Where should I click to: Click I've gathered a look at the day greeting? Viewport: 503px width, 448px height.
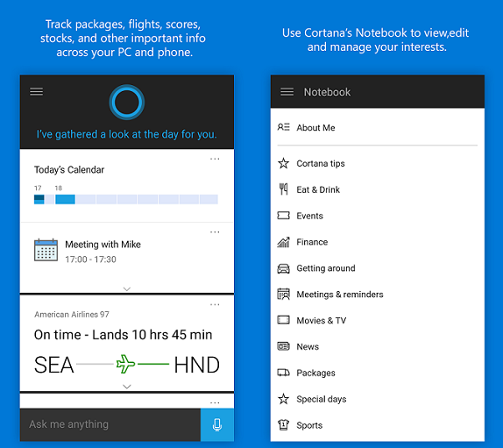(x=127, y=134)
